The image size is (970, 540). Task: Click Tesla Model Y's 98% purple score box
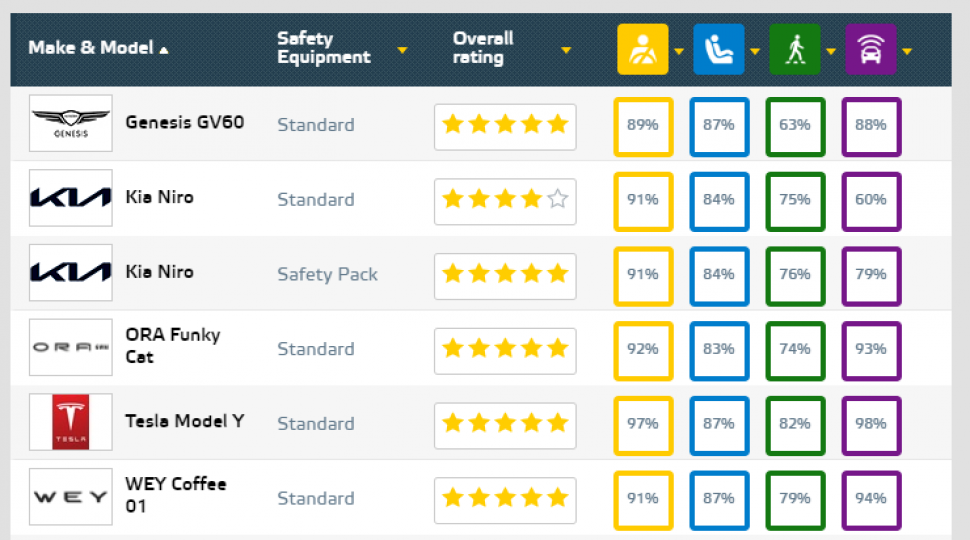pyautogui.click(x=871, y=424)
